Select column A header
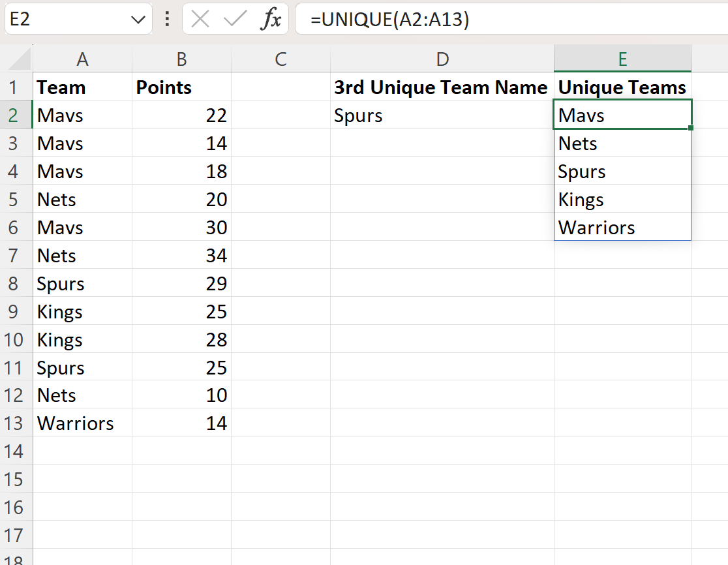 tap(82, 59)
